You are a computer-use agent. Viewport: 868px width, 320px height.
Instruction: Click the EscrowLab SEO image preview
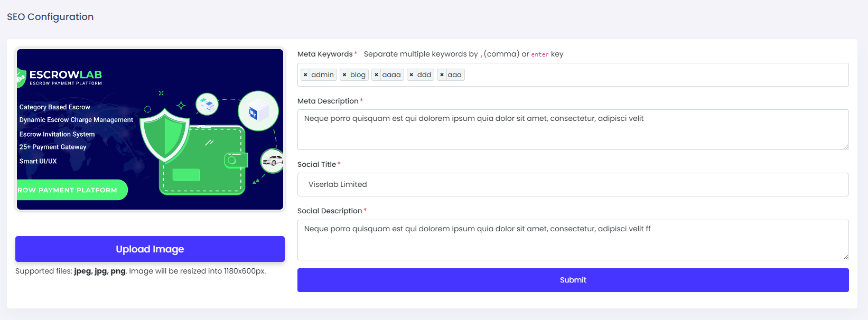pos(150,129)
